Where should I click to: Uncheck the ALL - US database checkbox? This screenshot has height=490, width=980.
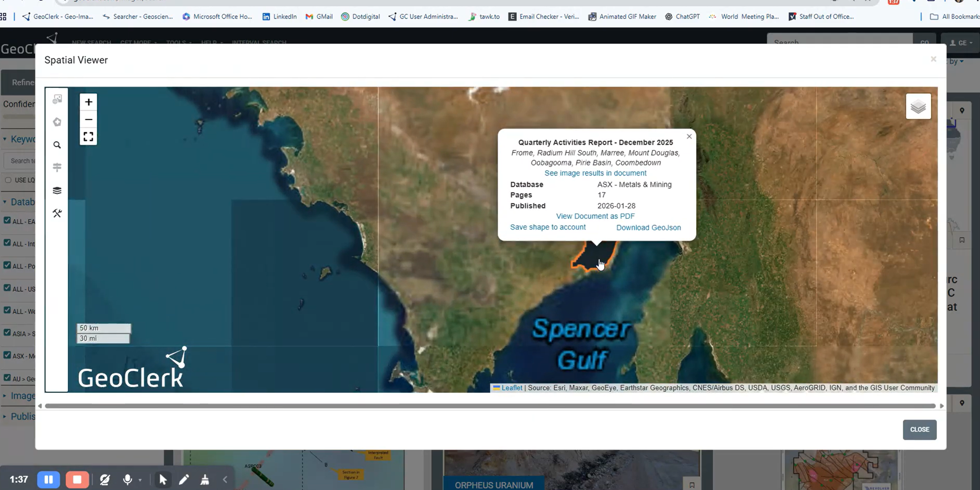click(x=7, y=288)
